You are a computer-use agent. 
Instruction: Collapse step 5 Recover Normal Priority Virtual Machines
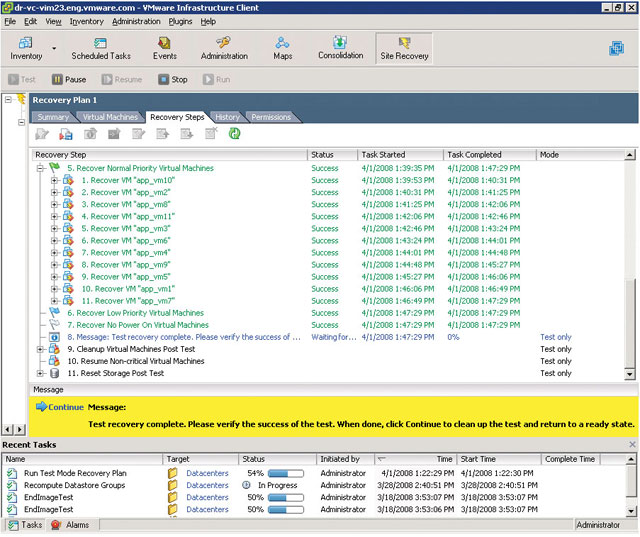tap(40, 168)
